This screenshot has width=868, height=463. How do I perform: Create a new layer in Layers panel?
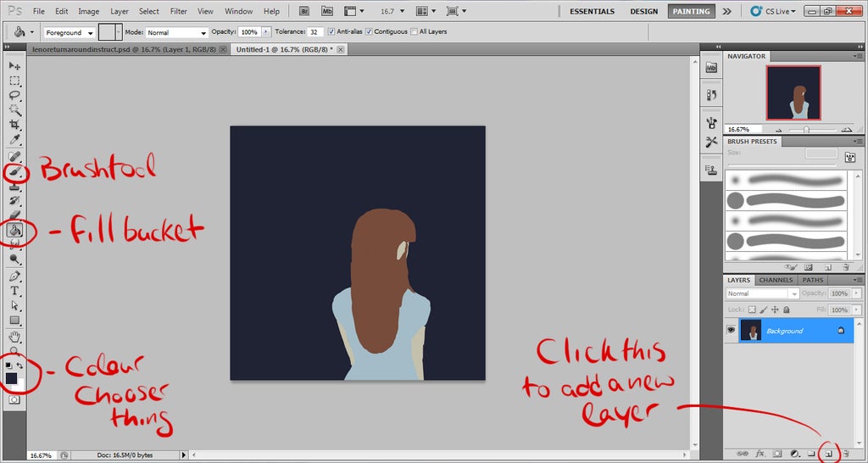click(828, 454)
